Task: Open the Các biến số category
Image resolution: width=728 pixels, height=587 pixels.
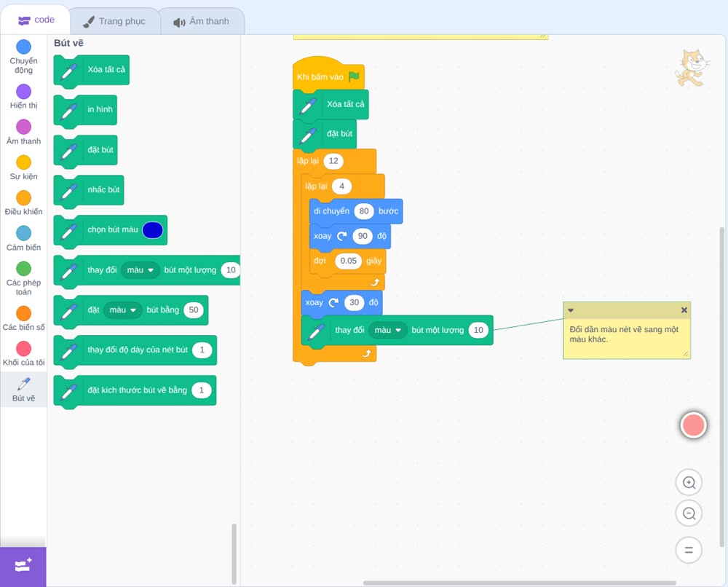Action: 23,318
